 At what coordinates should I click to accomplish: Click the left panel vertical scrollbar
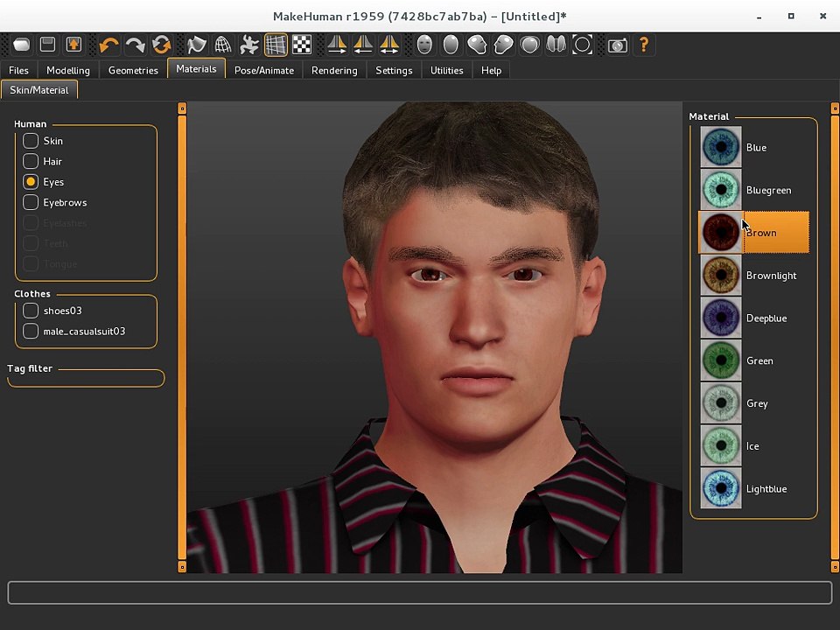182,338
